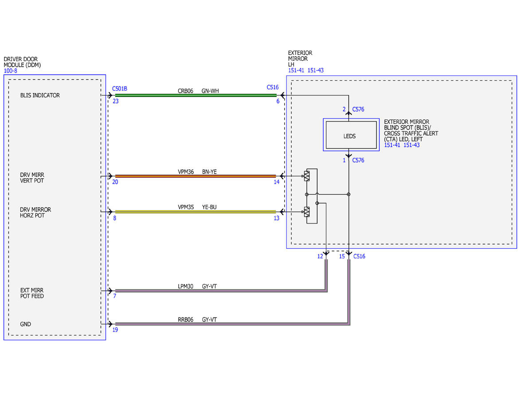Select the yellow VPM35 YE-BU wire
The image size is (532, 411).
pos(196,211)
